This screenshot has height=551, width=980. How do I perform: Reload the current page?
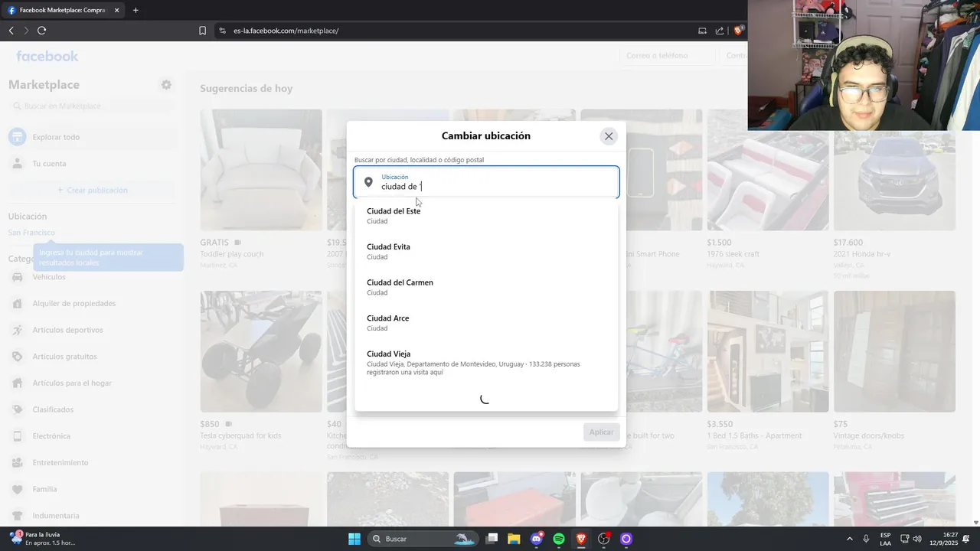tap(42, 31)
